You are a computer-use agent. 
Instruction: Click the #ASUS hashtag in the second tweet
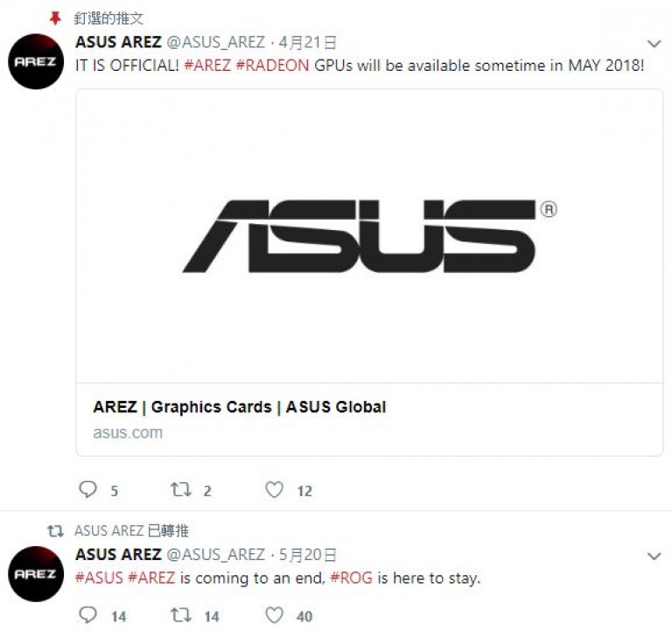click(x=99, y=578)
